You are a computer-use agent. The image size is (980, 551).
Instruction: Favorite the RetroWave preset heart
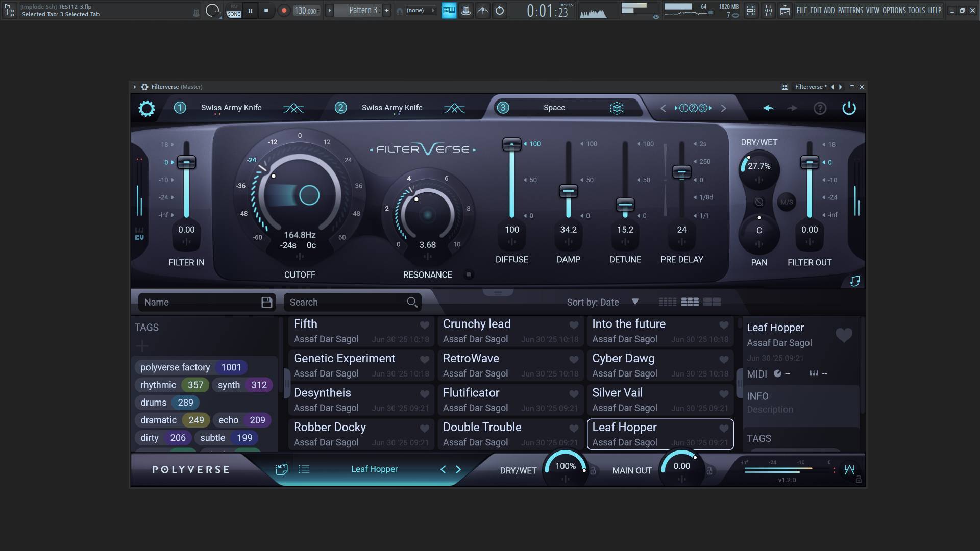[574, 360]
